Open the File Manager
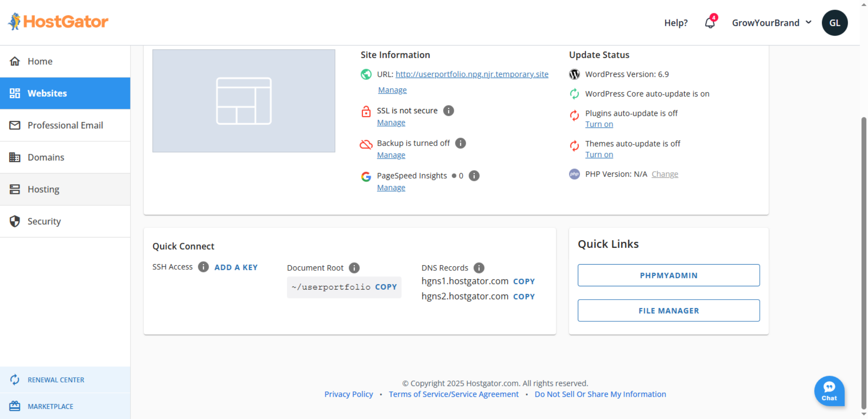Image resolution: width=868 pixels, height=419 pixels. (x=668, y=310)
